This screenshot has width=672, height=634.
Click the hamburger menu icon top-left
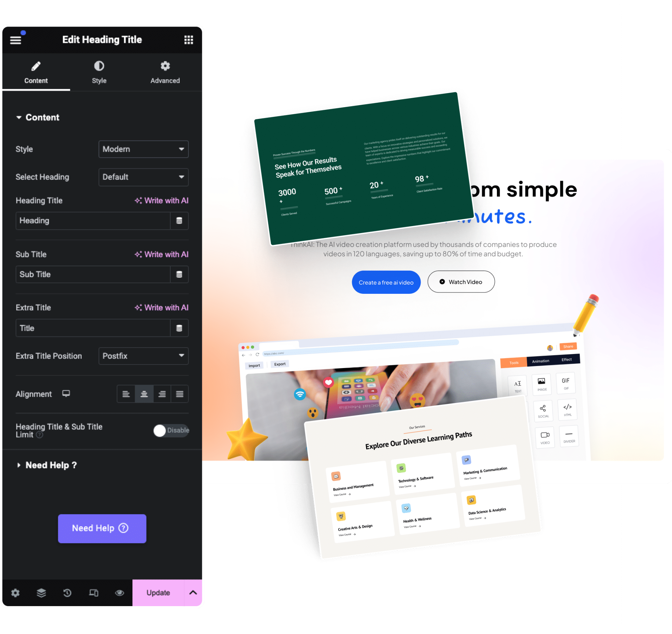point(16,39)
